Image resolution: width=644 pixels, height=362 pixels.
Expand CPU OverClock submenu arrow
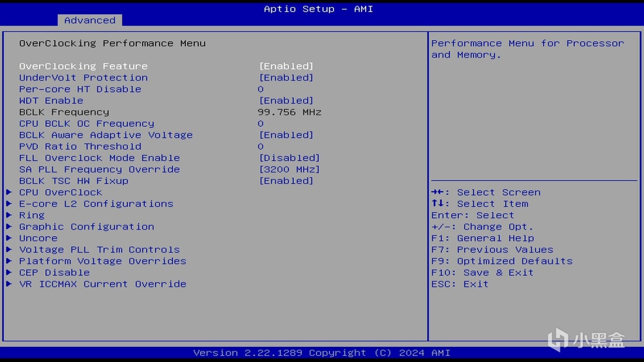[x=9, y=193]
